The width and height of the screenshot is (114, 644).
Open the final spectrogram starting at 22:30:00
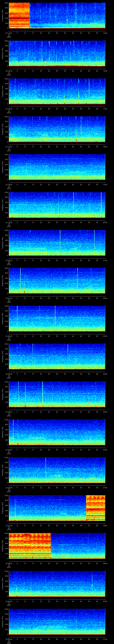57,621
